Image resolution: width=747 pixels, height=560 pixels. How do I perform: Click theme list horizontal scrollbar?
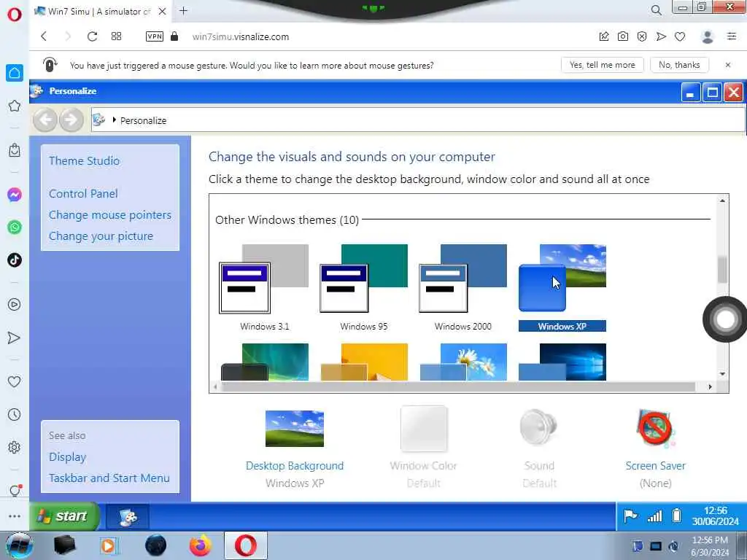tap(458, 386)
